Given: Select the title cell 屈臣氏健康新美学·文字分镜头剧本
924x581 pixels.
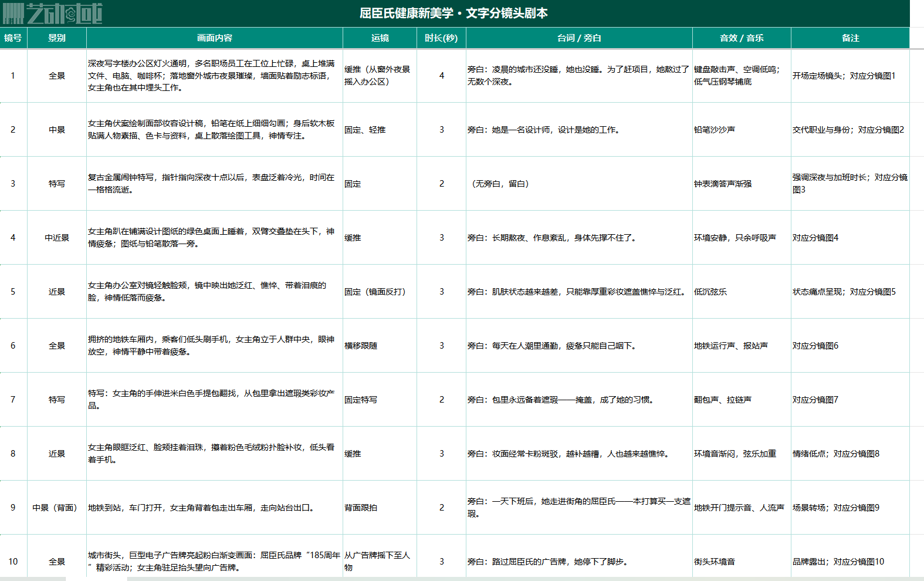Looking at the screenshot, I should [453, 13].
